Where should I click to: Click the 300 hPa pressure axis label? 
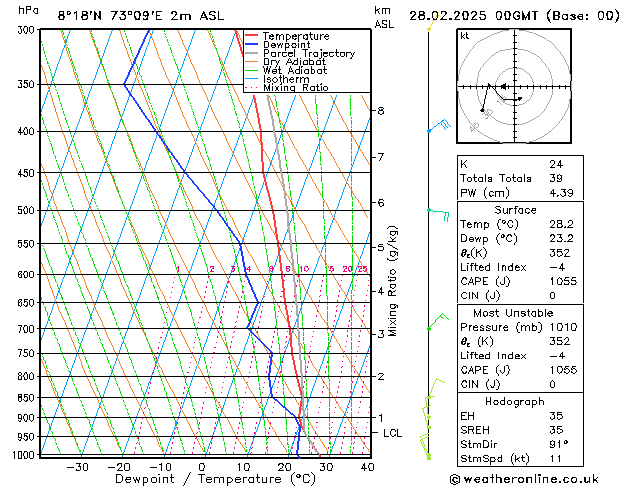click(26, 30)
